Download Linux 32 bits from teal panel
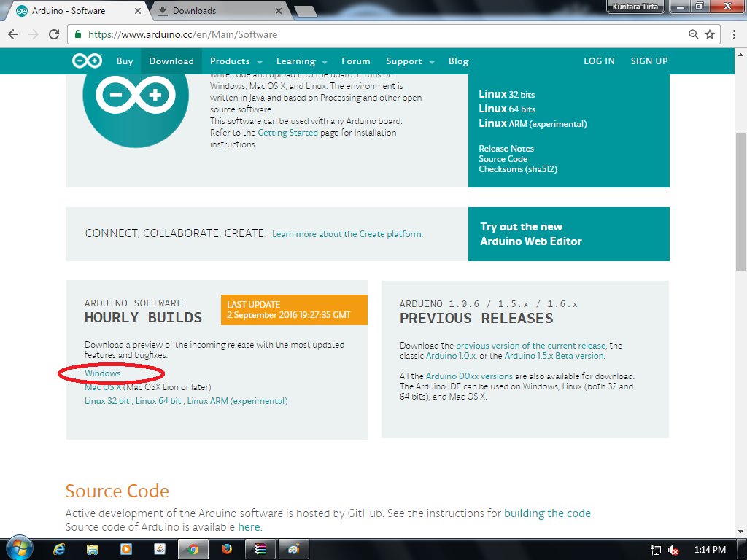The image size is (747, 560). point(507,94)
